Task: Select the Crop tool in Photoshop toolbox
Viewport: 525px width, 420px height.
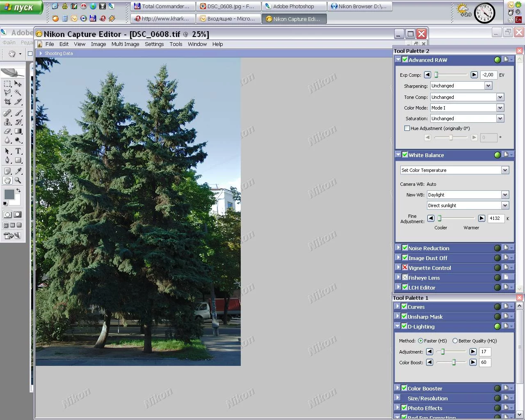Action: pyautogui.click(x=7, y=102)
